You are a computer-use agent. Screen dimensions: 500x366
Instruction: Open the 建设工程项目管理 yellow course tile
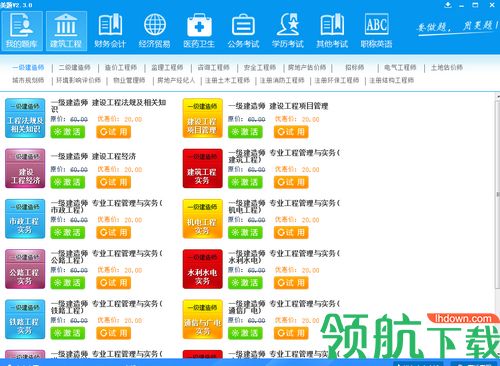point(203,118)
